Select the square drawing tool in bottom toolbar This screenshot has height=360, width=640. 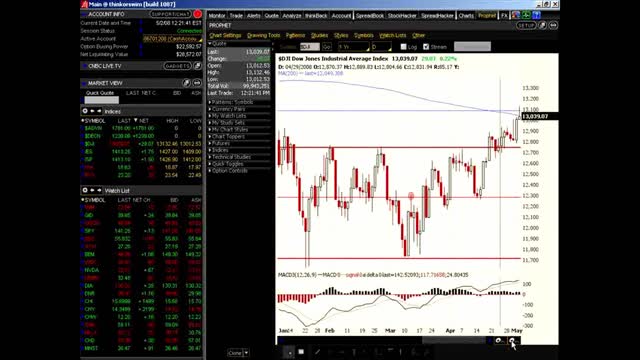[x=301, y=352]
